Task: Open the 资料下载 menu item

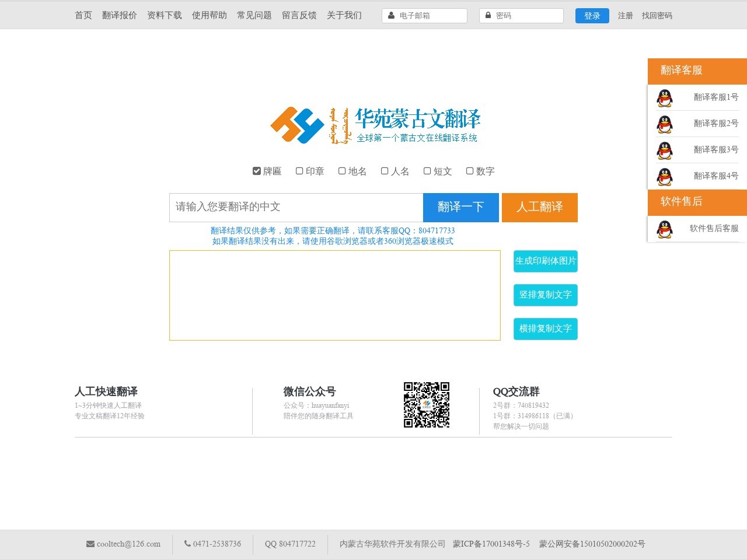Action: point(164,16)
